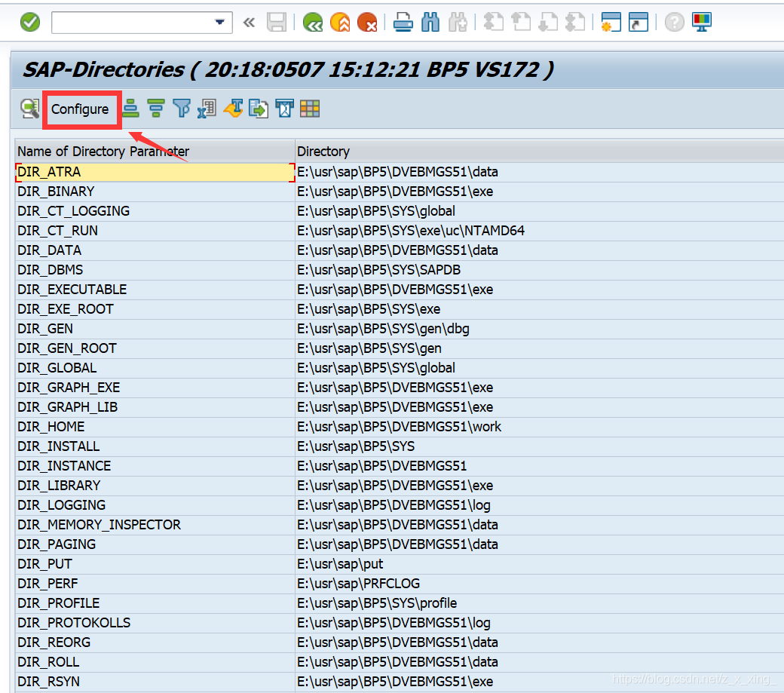
Task: Click the Last Page icon
Action: click(x=575, y=23)
